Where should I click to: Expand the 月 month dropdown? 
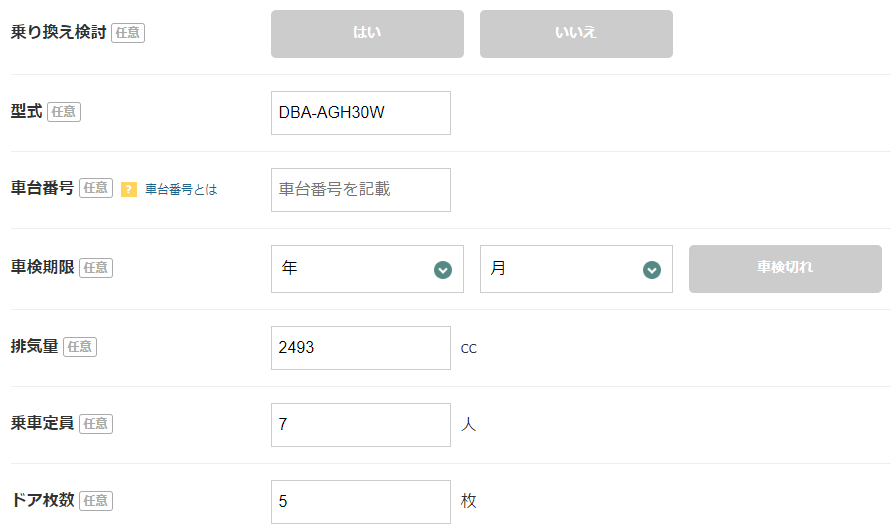coord(576,269)
